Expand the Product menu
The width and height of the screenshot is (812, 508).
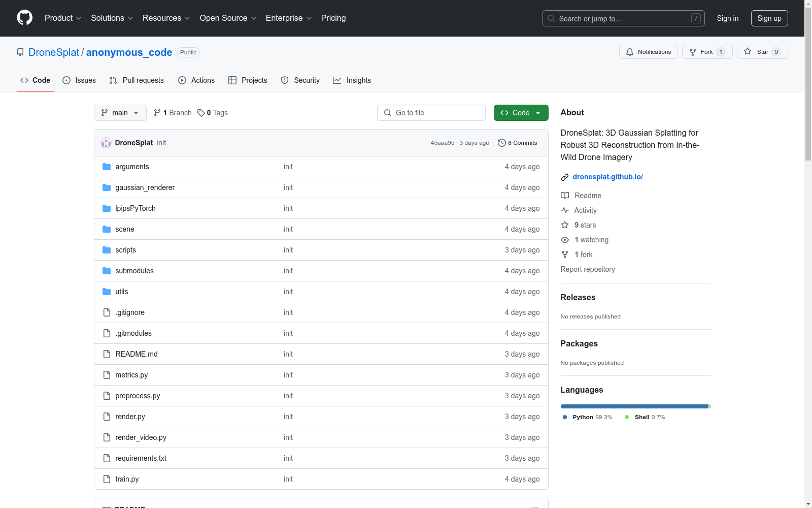click(63, 18)
